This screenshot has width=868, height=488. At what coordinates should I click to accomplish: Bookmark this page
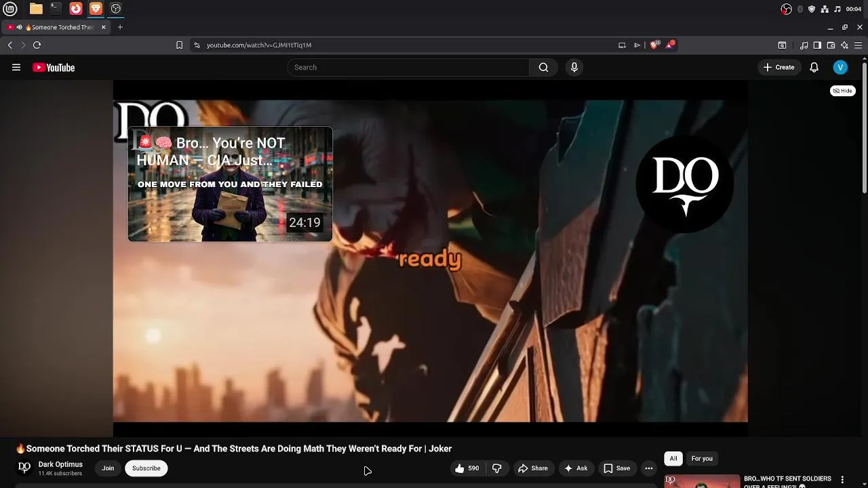(179, 45)
